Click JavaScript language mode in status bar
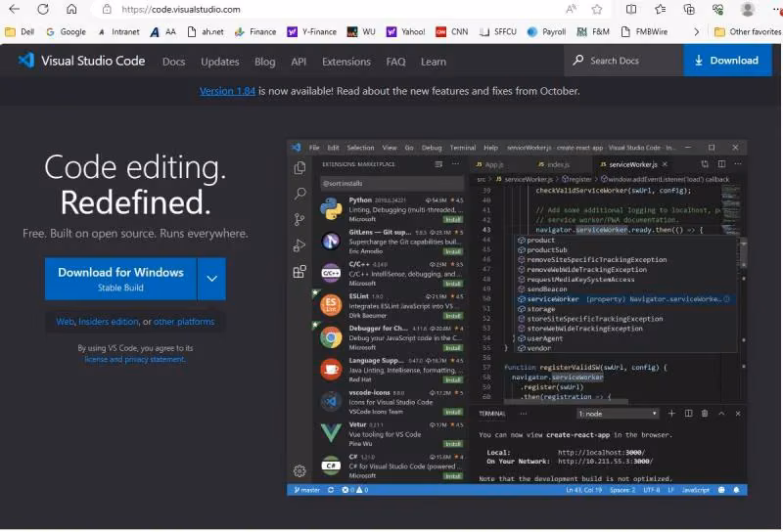The image size is (783, 532). coord(695,490)
